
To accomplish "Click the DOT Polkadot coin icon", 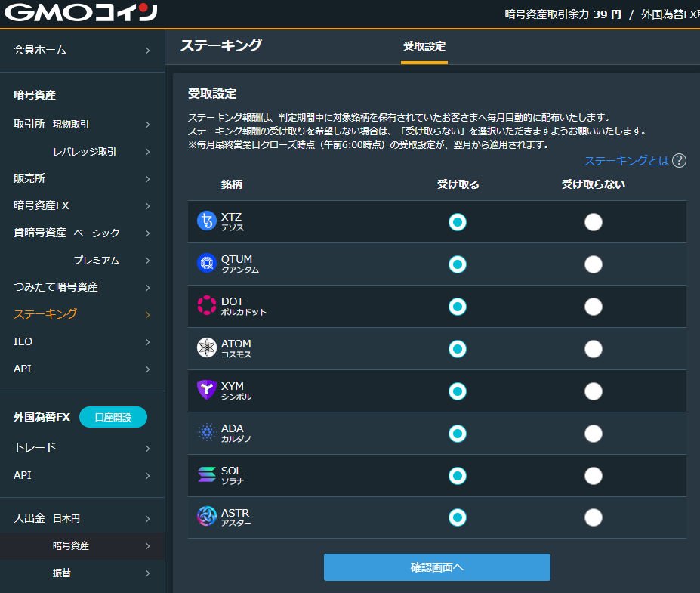I will pos(207,305).
